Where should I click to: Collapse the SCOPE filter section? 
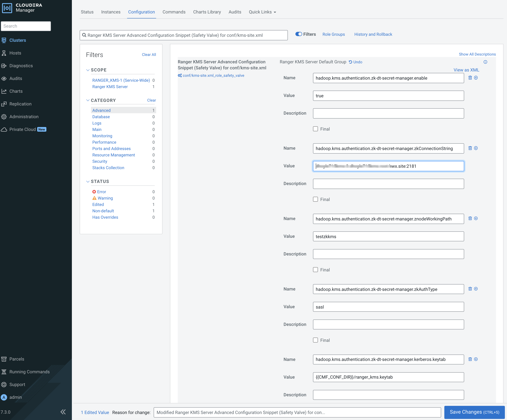pos(88,70)
